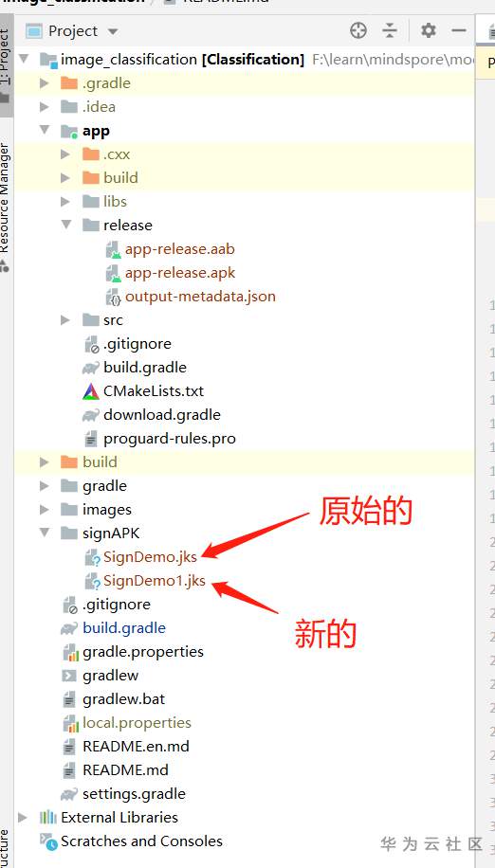The image size is (495, 868).
Task: Click the Collapse All icon
Action: (391, 30)
